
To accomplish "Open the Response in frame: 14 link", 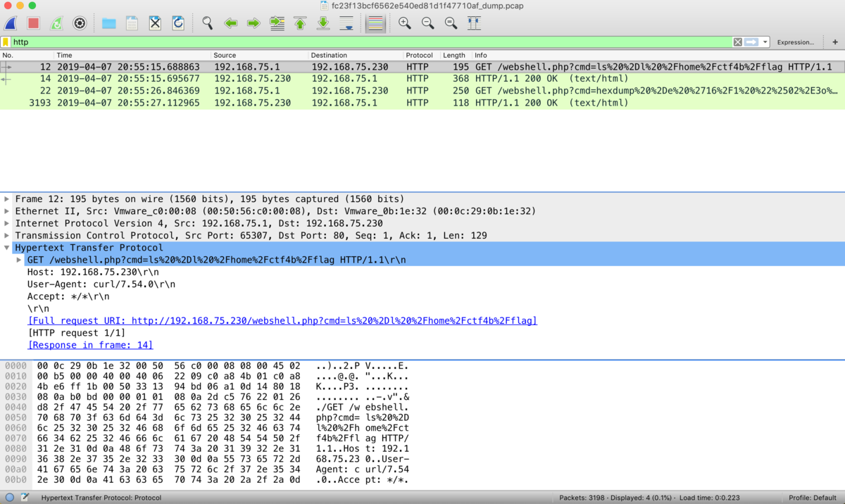I will pos(90,345).
